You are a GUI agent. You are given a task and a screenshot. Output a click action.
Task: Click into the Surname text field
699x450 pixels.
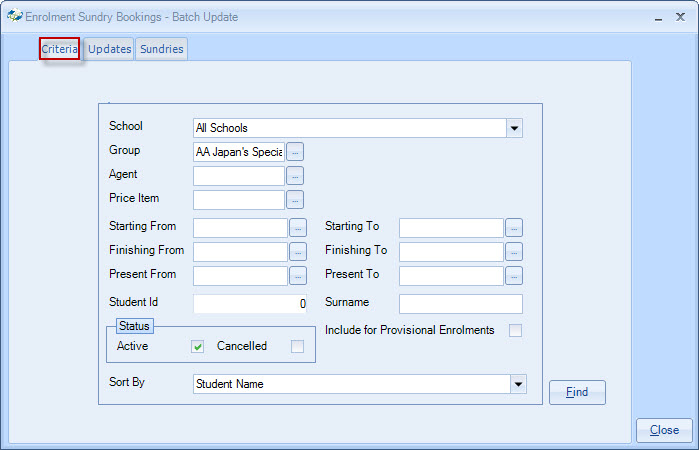pos(460,303)
